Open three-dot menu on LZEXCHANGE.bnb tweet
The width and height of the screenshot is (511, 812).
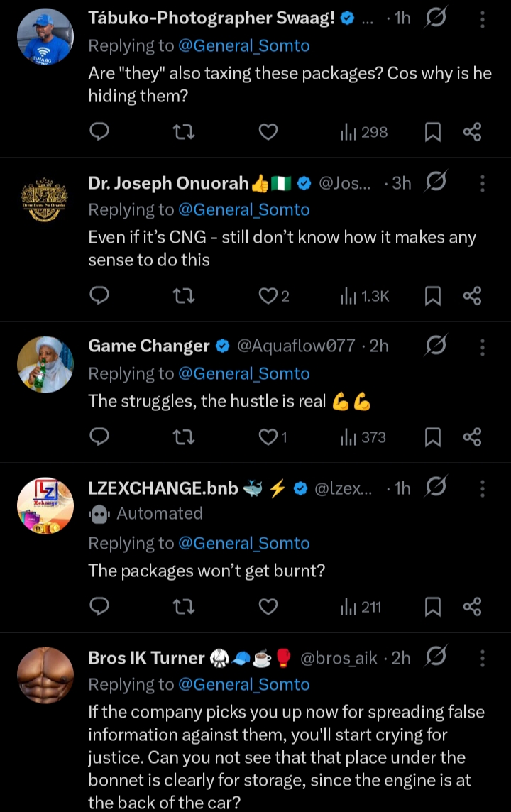click(x=483, y=488)
